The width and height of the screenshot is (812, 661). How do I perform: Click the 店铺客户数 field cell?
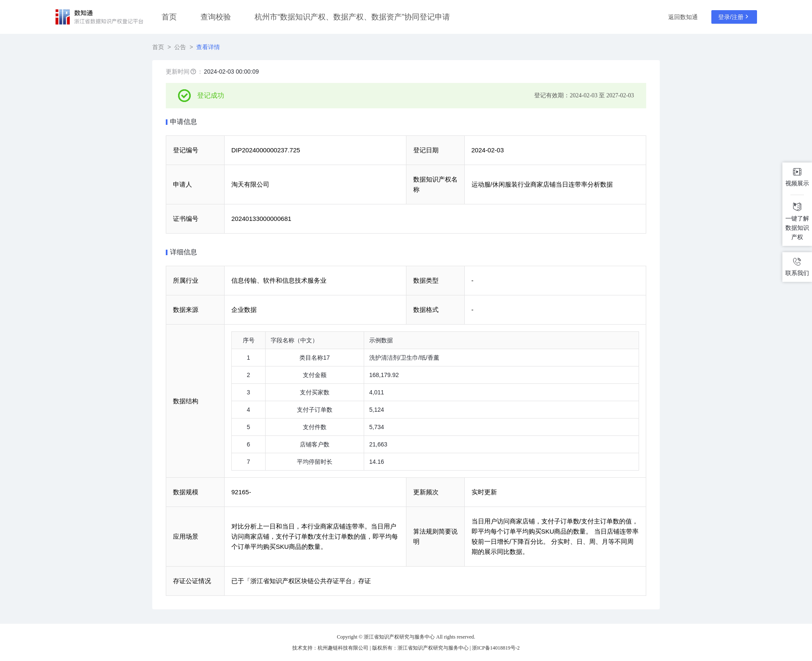coord(314,444)
